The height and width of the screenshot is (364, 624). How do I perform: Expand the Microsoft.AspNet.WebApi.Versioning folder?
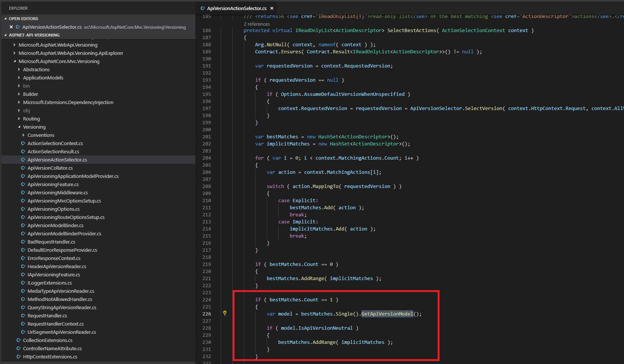coord(15,45)
